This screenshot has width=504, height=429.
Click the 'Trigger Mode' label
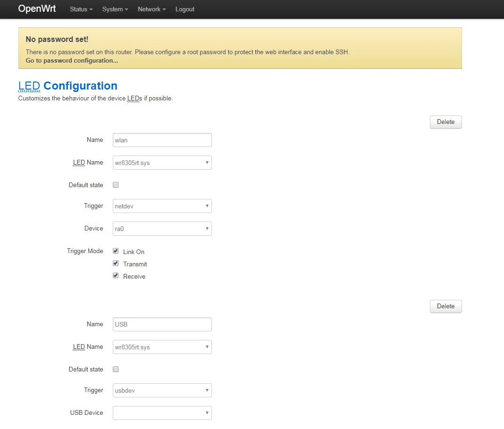pyautogui.click(x=85, y=251)
